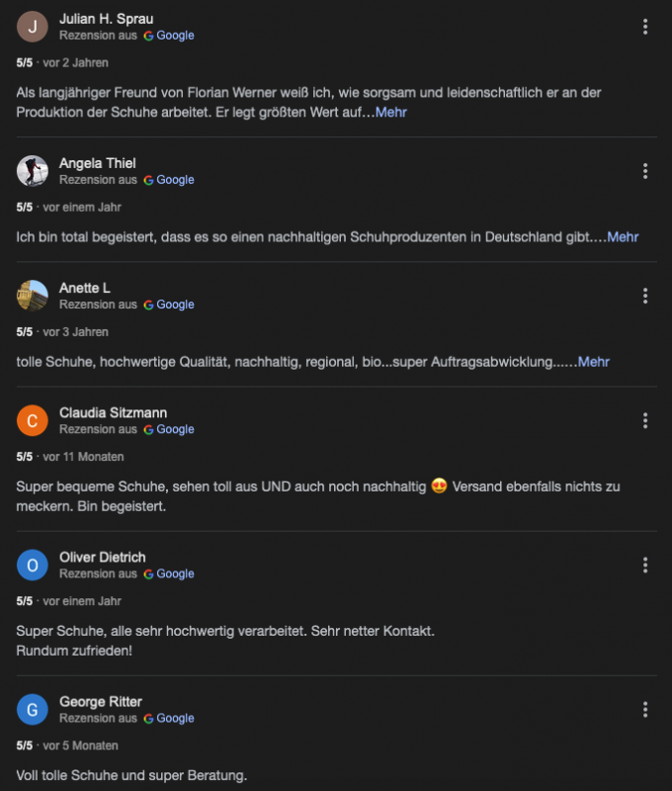
Task: Open three-dot menu on Angela Thiel's review
Action: click(x=644, y=171)
